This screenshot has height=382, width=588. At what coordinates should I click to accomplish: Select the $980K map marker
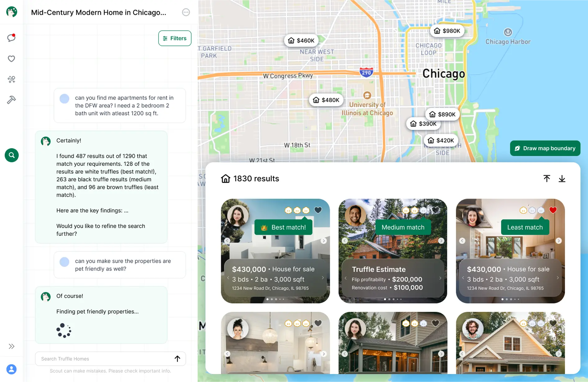[447, 31]
